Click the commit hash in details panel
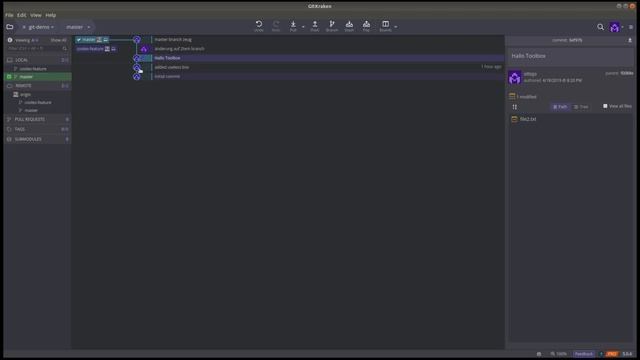The height and width of the screenshot is (360, 640). 576,40
